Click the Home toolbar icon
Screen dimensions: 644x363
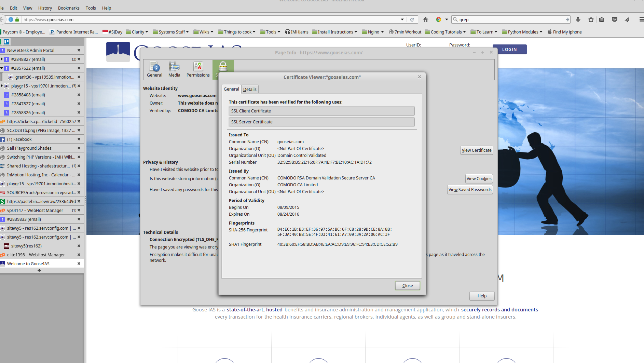[x=425, y=19]
